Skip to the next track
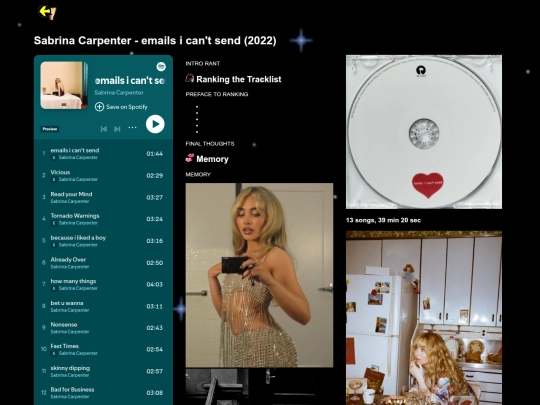This screenshot has width=540, height=405. point(117,129)
